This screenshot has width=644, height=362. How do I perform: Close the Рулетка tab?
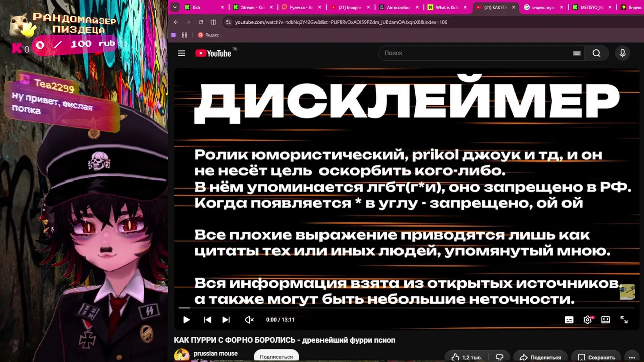[320, 8]
